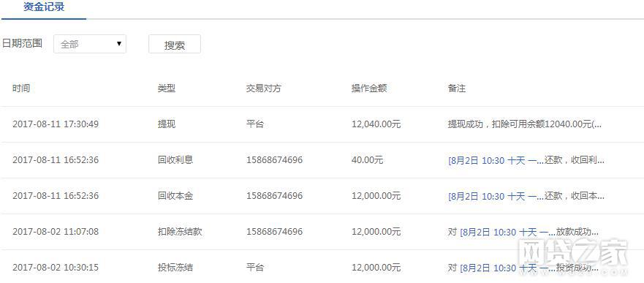Select the 类型 column header
The width and height of the screenshot is (644, 283).
pyautogui.click(x=167, y=88)
